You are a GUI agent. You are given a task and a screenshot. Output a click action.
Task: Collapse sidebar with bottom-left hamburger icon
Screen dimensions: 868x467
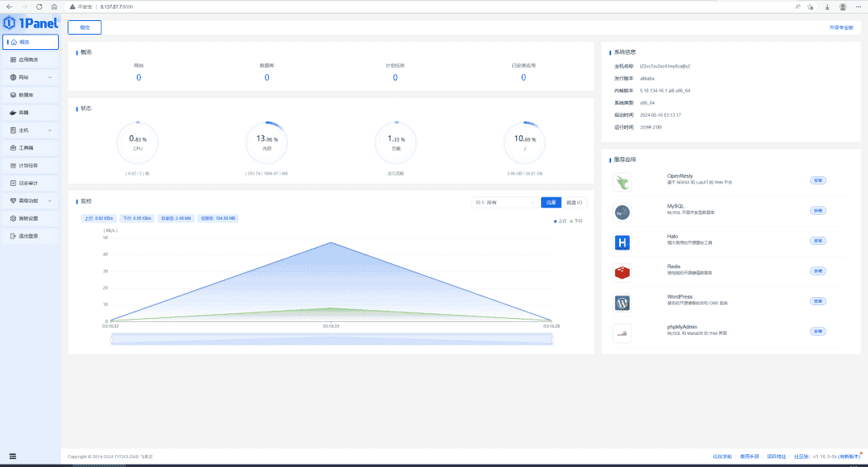(x=13, y=457)
